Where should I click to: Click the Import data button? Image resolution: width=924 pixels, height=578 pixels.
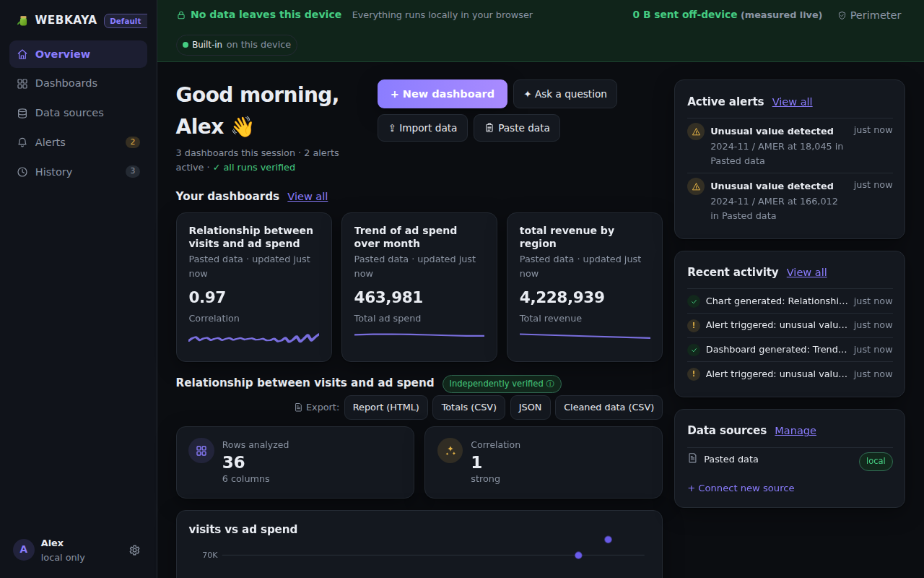point(422,128)
